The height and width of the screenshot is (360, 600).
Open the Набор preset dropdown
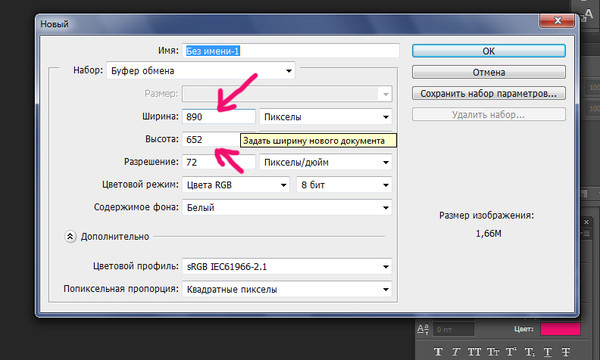click(201, 71)
